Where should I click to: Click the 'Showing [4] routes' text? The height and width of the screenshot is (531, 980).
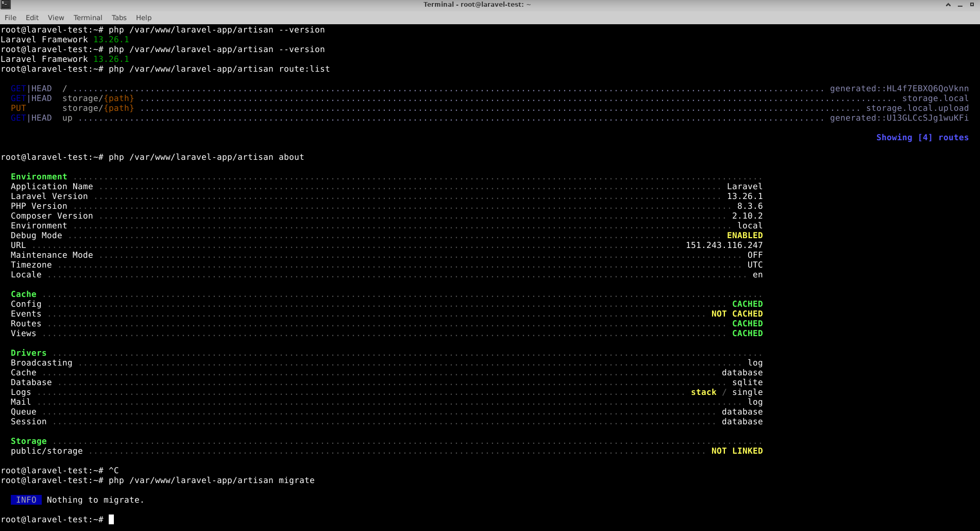pos(922,138)
